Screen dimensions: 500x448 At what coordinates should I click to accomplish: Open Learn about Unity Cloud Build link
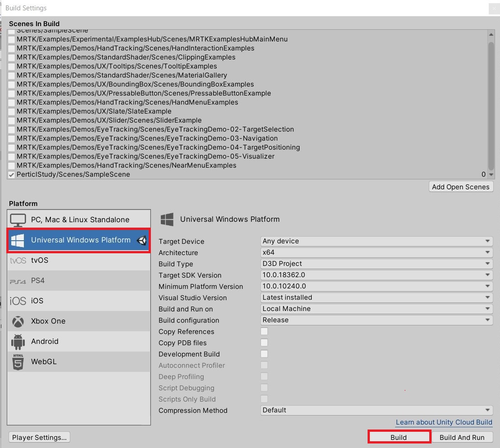tap(444, 422)
